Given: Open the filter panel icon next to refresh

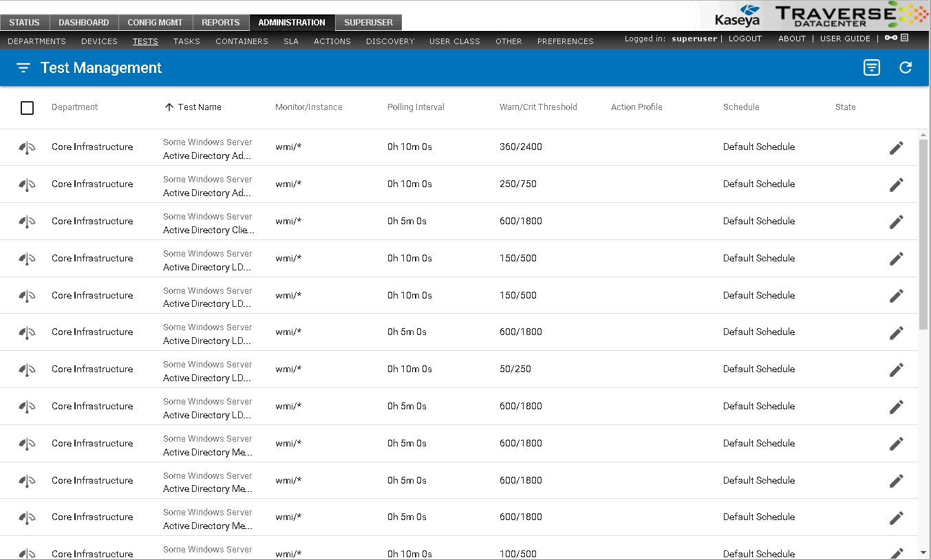Looking at the screenshot, I should 872,67.
